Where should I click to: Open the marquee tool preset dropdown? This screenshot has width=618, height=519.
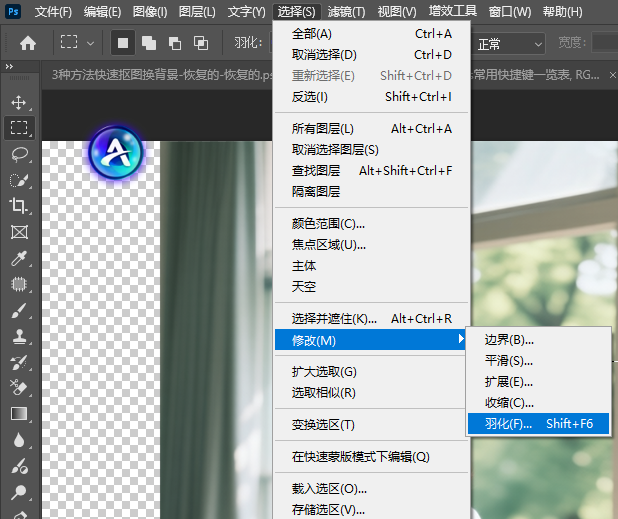(x=78, y=44)
